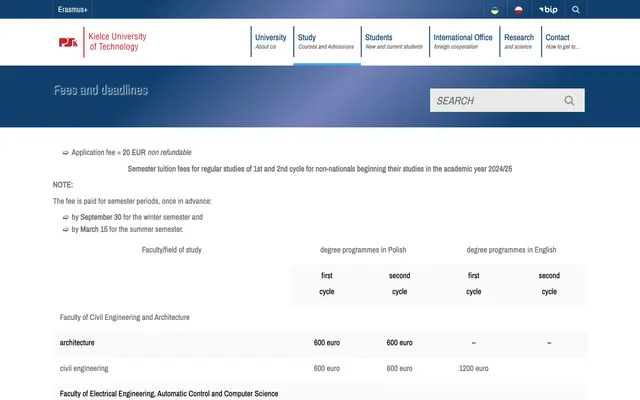Click the architecture row label

[77, 343]
